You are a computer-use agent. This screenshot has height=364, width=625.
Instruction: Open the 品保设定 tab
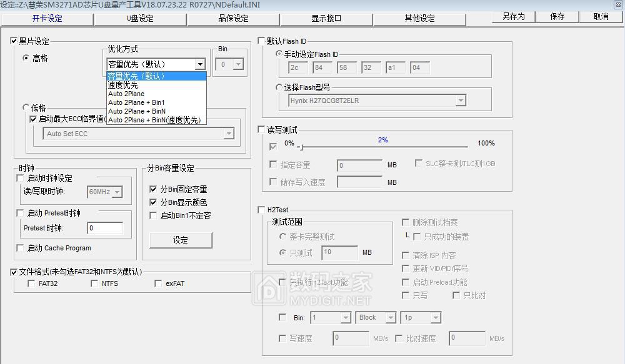[233, 18]
